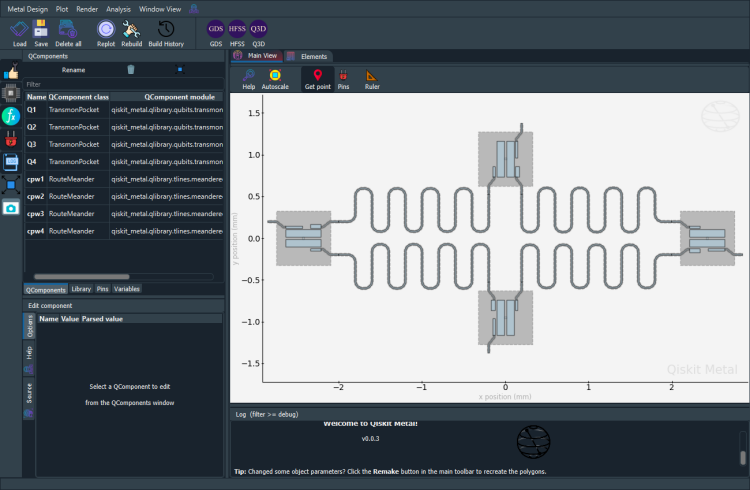This screenshot has width=750, height=490.
Task: Click the Delete all icon
Action: tap(68, 33)
